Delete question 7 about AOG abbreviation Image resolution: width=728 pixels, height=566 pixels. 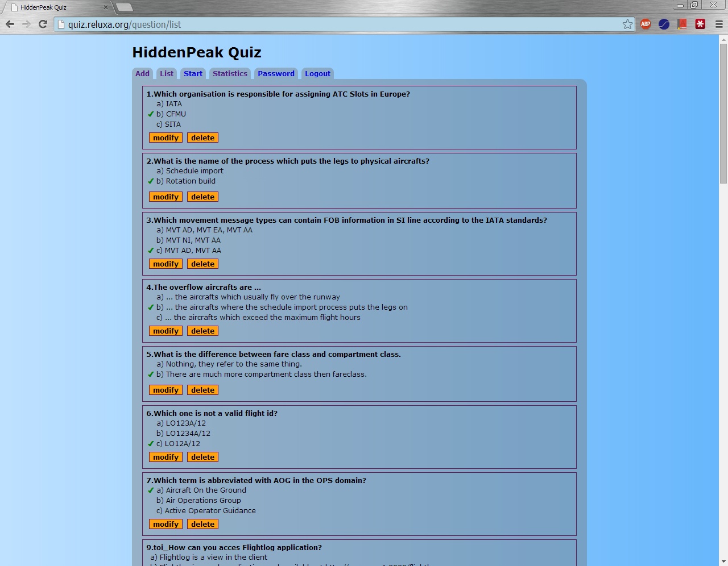coord(202,524)
